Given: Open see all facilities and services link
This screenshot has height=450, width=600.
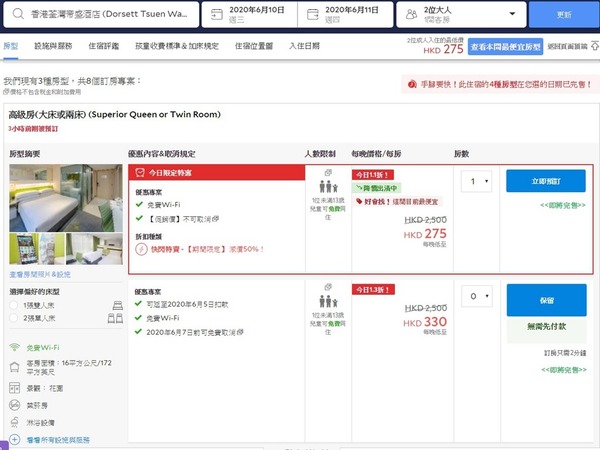Looking at the screenshot, I should point(58,440).
